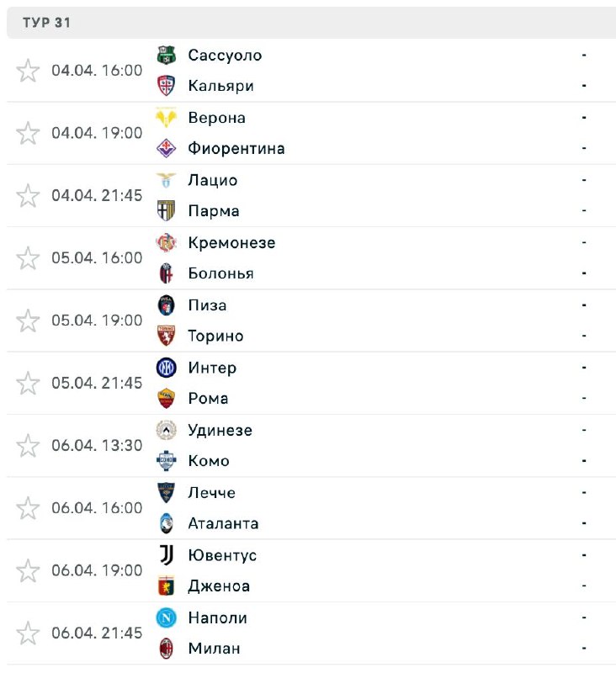Screen dimensions: 616x673
Task: Click the Juventus logo icon
Action: (x=167, y=555)
